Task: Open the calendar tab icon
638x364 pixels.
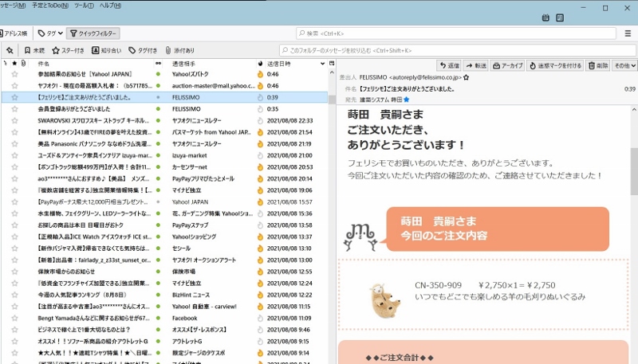Action: [x=545, y=18]
